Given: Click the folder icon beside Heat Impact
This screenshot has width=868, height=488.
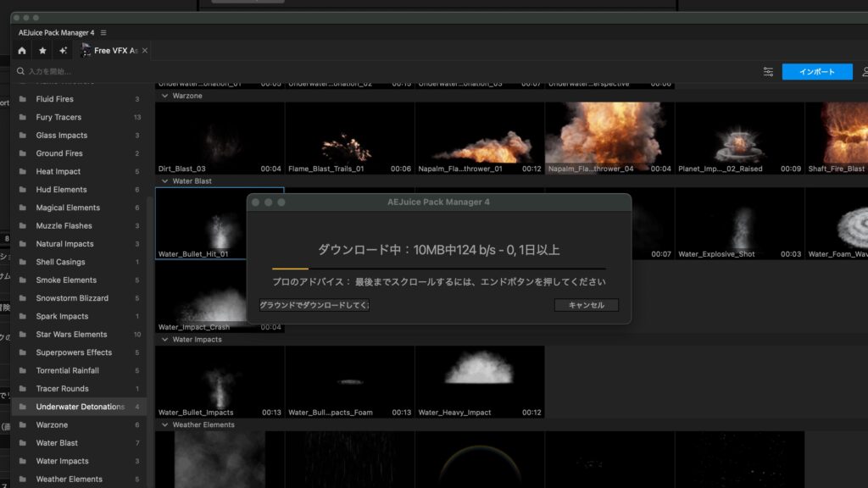Looking at the screenshot, I should pyautogui.click(x=23, y=171).
